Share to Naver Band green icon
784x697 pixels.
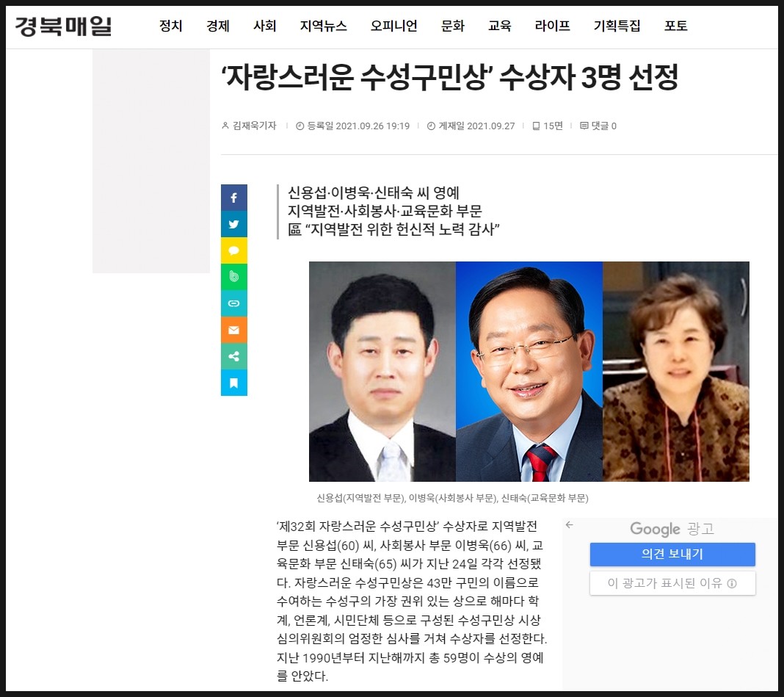point(234,277)
